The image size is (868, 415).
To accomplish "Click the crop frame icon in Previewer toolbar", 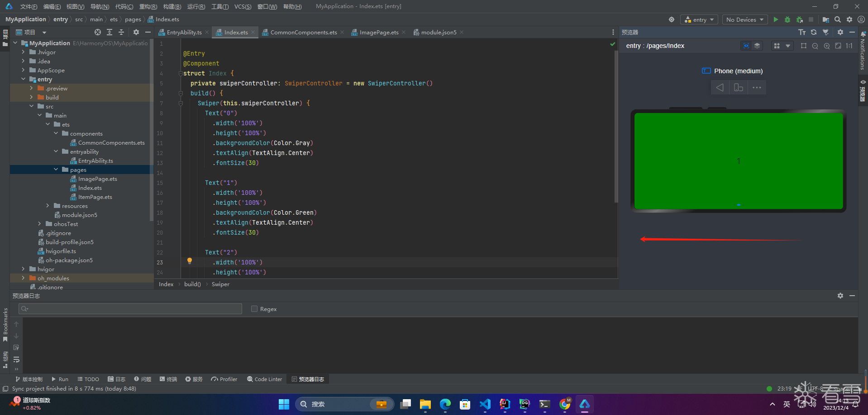I will (804, 46).
